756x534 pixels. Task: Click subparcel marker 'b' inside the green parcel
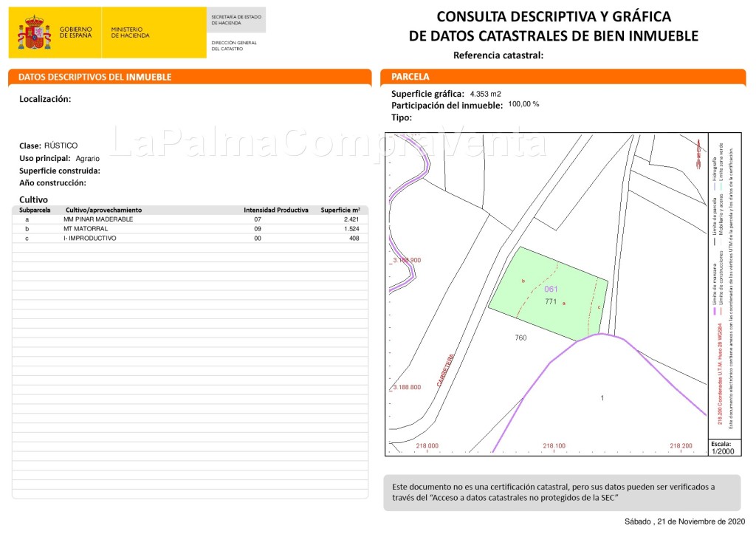[523, 281]
